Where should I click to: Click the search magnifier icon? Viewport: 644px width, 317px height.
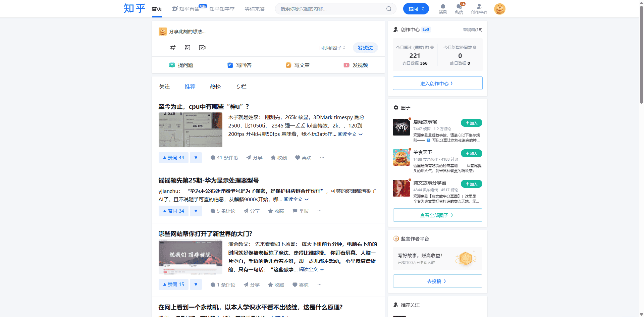389,9
